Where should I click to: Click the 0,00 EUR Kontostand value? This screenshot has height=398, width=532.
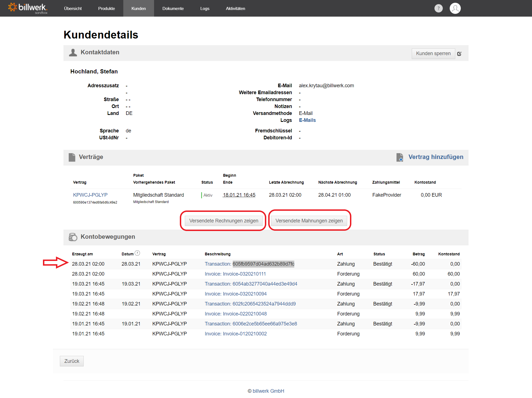(x=431, y=195)
